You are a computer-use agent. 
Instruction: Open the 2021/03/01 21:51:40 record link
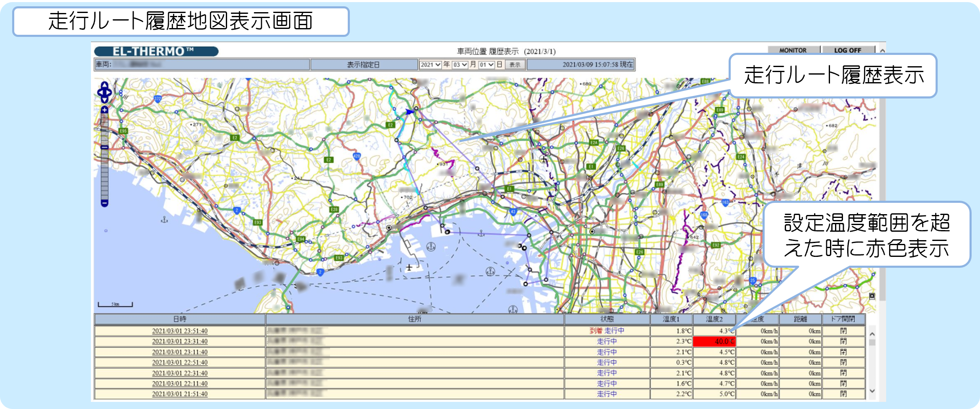(180, 394)
